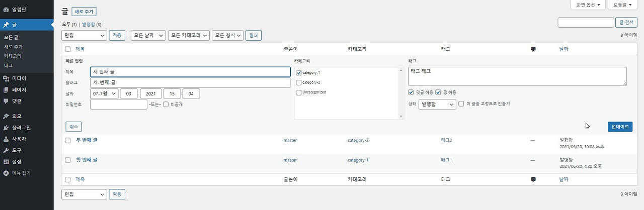Toggle 핑 허용 checkbox
The width and height of the screenshot is (644, 210).
pos(438,92)
